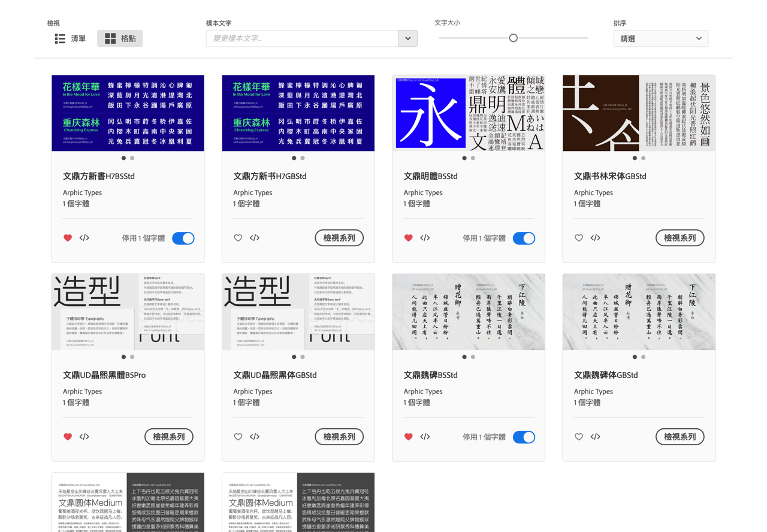Screen dimensions: 767x532
Task: Favorite 文鼎方新书H7GBStd heart icon
Action: (x=238, y=238)
